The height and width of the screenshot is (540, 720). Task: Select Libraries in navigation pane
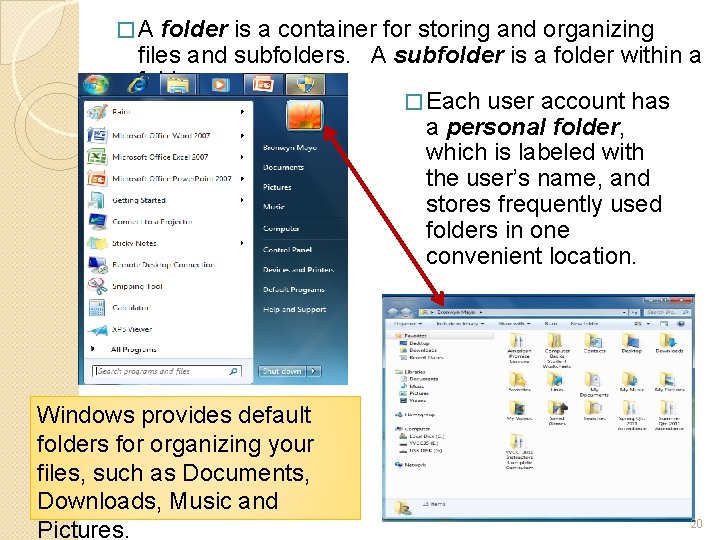tap(411, 372)
